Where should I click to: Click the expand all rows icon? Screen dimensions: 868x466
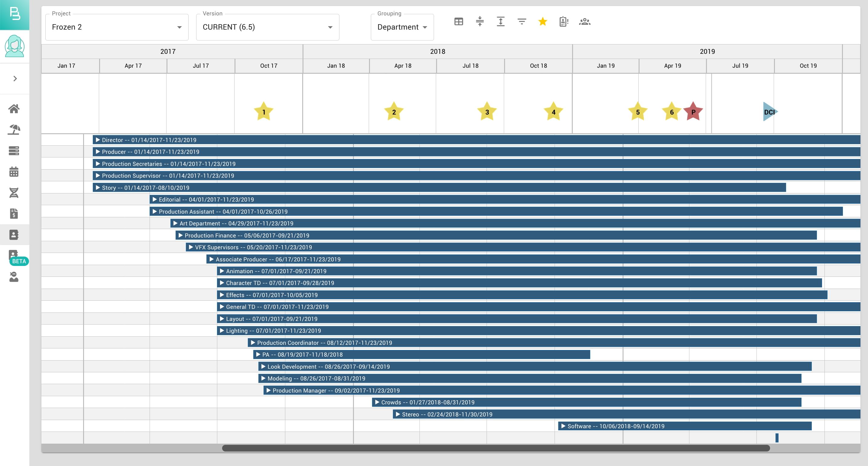pos(501,22)
